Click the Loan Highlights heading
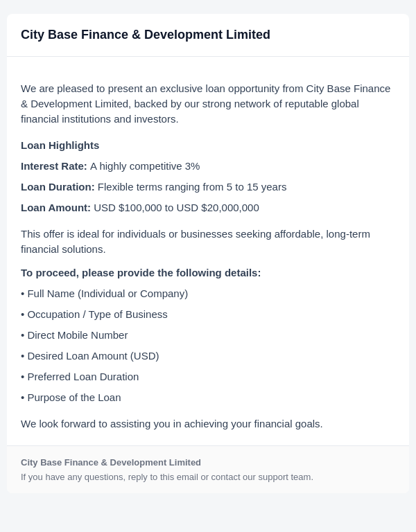Screen dimensions: 416x532 60,145
